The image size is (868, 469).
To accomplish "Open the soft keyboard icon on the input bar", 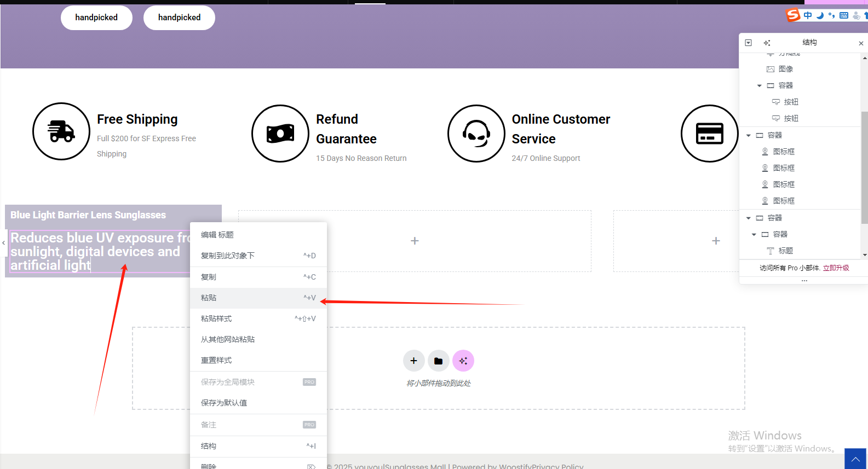I will (844, 15).
